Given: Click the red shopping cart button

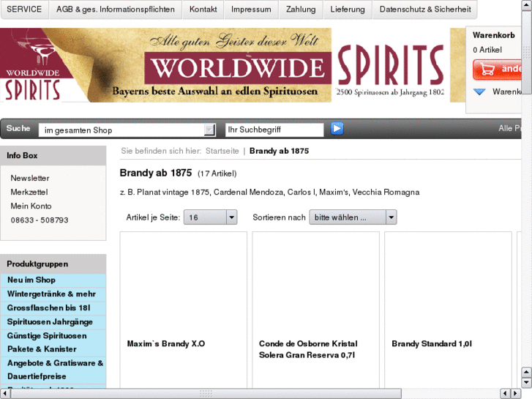Looking at the screenshot, I should pos(497,70).
